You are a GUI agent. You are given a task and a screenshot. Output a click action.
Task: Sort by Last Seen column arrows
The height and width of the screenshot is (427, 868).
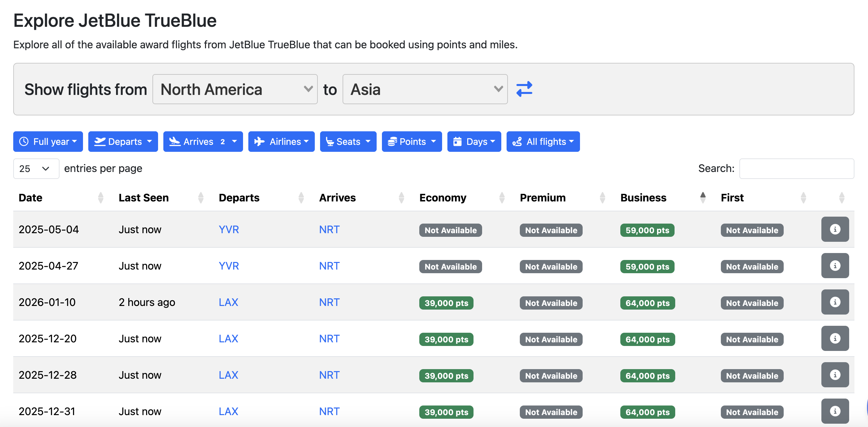[x=201, y=198]
